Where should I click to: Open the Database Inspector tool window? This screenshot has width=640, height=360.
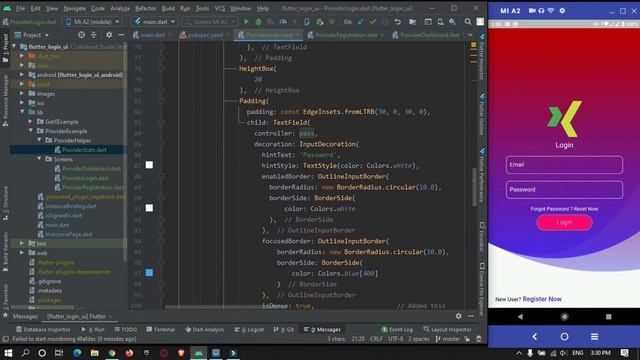[43, 329]
